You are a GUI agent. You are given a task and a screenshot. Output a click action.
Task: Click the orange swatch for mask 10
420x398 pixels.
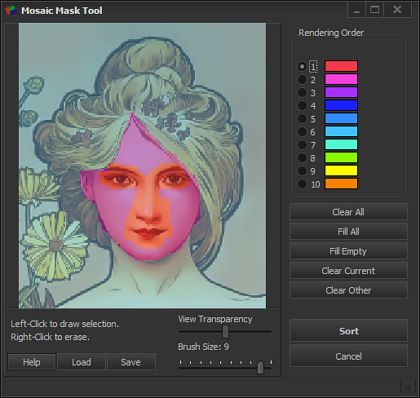[x=341, y=183]
